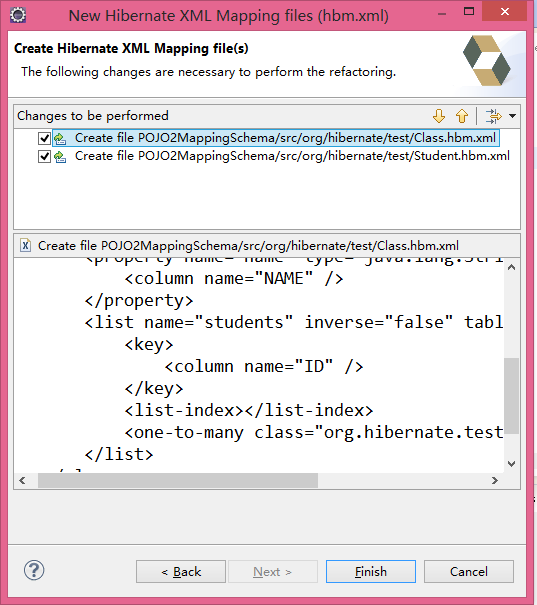Viewport: 537px width, 605px height.
Task: Click file change icon beside Class.hbm.xml
Action: 60,138
